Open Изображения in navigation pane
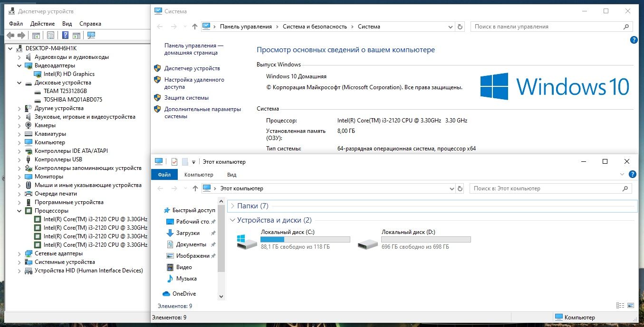Viewport: 644px width, 327px height. pyautogui.click(x=192, y=256)
